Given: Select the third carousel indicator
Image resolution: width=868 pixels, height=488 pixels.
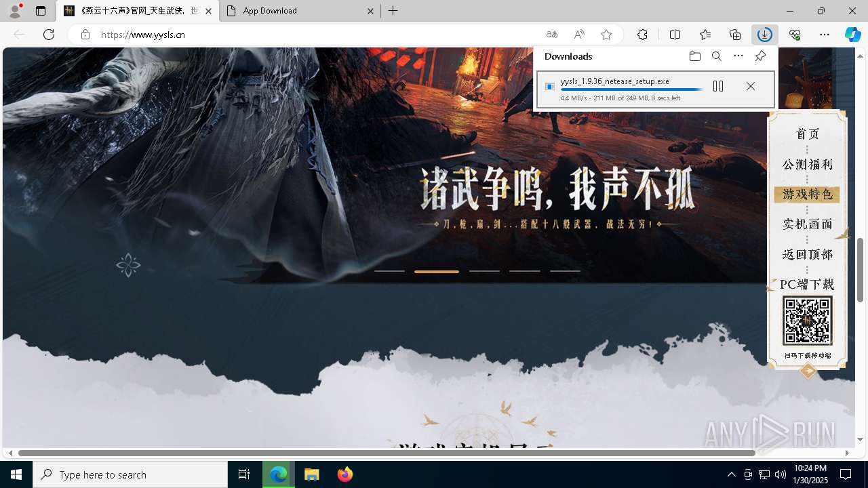Looking at the screenshot, I should point(484,271).
